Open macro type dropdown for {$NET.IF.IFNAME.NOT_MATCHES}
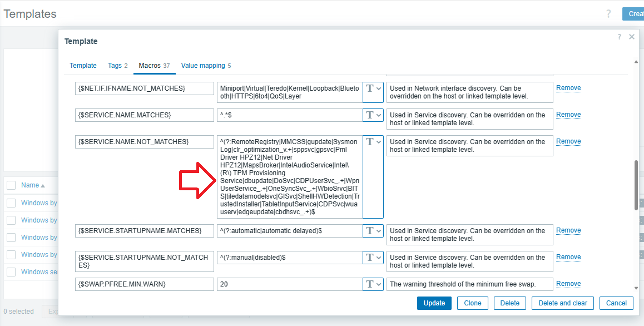Viewport: 644px width, 326px height. pos(373,92)
